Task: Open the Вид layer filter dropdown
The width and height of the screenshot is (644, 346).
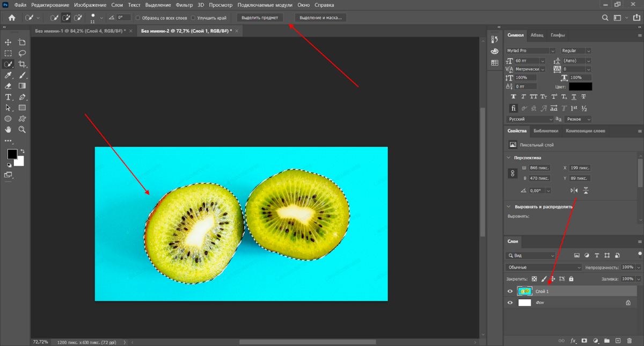Action: tap(530, 256)
